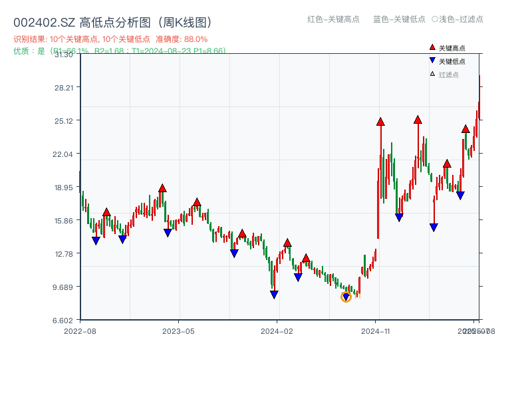Viewport: 532px width, 399px height.
Task: Click the blue 关键低点 triangle legend icon
Action: [432, 61]
